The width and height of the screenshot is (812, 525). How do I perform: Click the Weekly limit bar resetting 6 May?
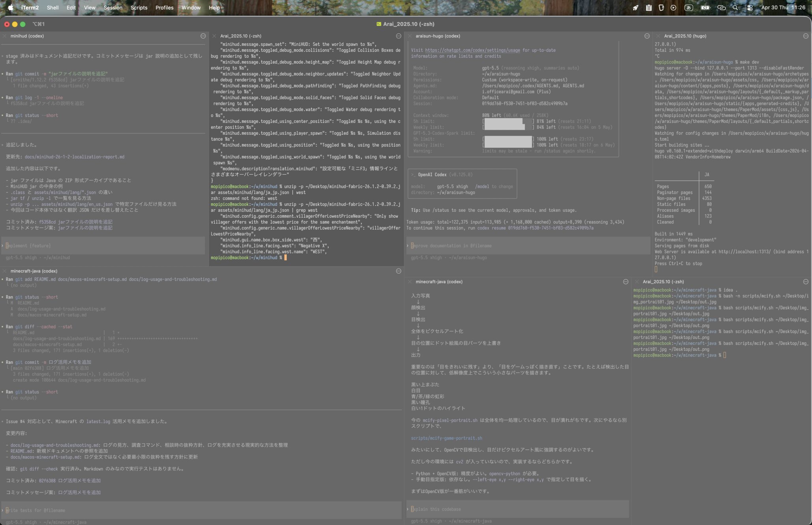(x=508, y=145)
